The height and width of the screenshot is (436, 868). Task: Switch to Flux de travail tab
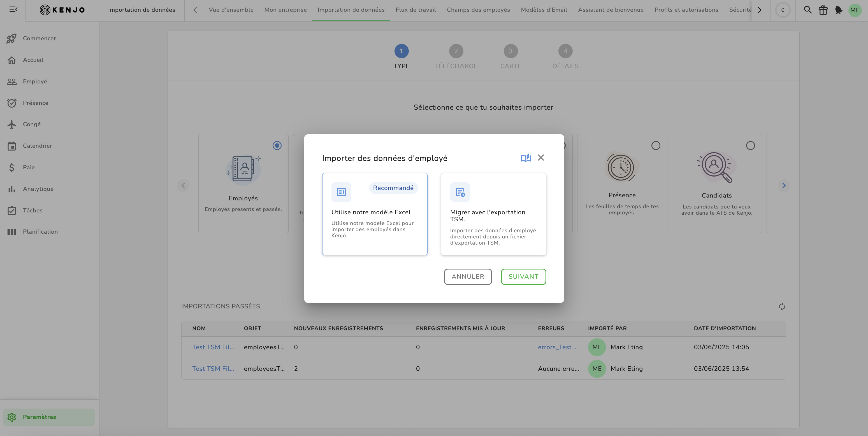(x=416, y=10)
